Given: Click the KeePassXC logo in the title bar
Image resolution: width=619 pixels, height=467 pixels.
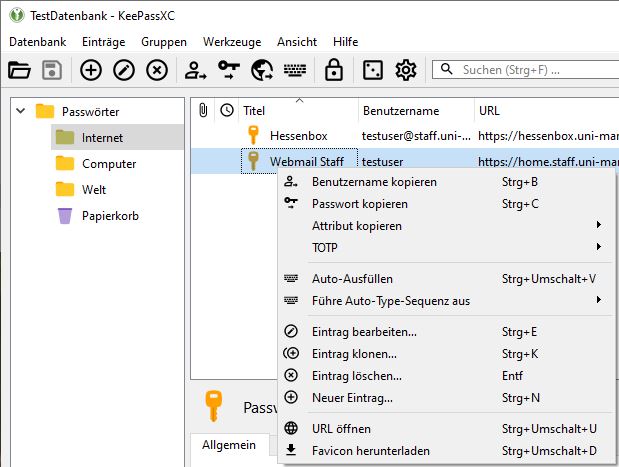Looking at the screenshot, I should coord(17,15).
